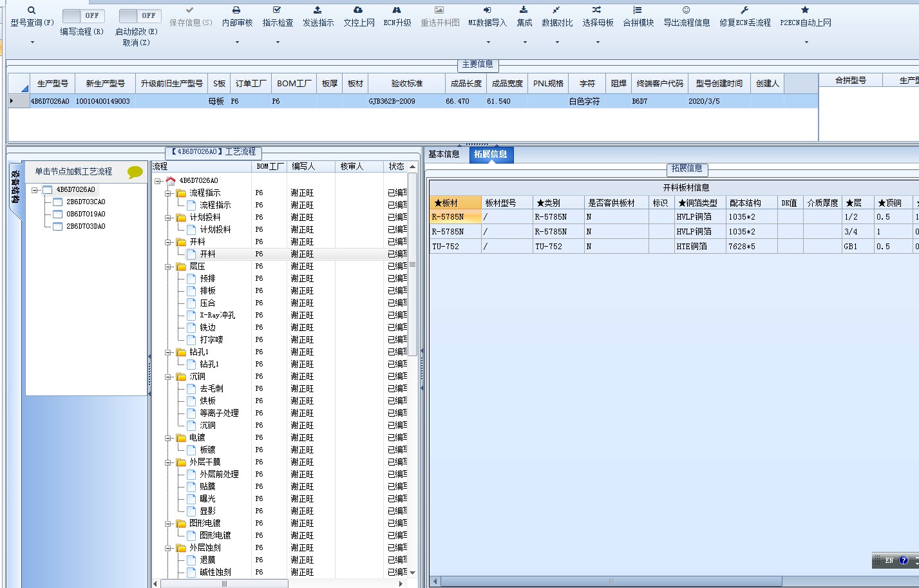
Task: Open dropdown arrow under MI数据导入
Action: [488, 43]
